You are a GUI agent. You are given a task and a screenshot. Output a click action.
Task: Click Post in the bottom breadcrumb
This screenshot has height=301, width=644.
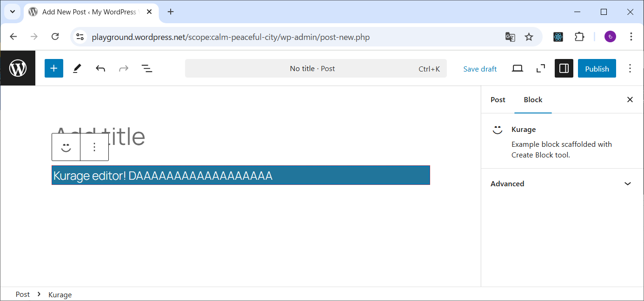[22, 294]
